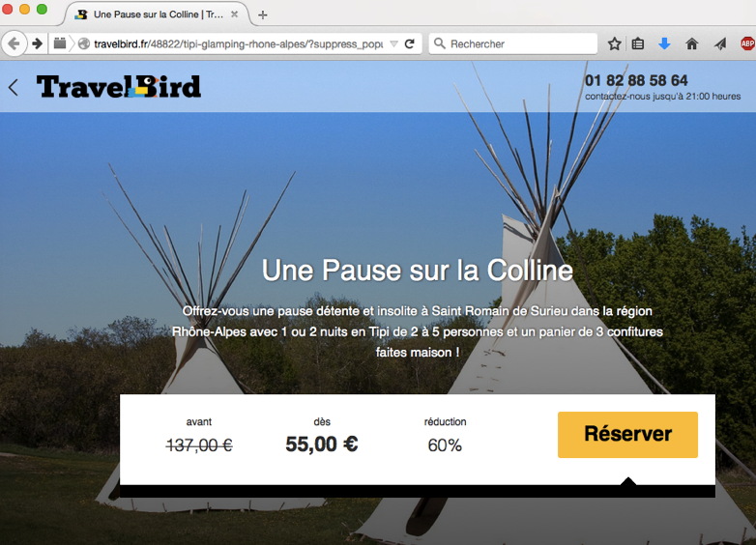Expand the URL history dropdown arrow

[393, 43]
